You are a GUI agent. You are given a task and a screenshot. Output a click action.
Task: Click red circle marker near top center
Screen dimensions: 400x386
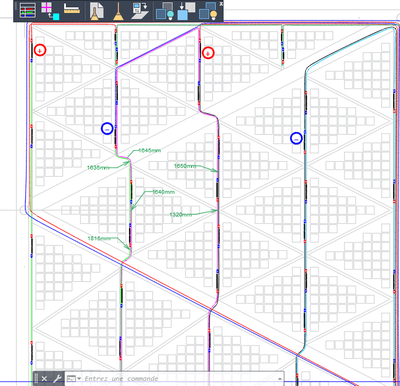pyautogui.click(x=208, y=53)
